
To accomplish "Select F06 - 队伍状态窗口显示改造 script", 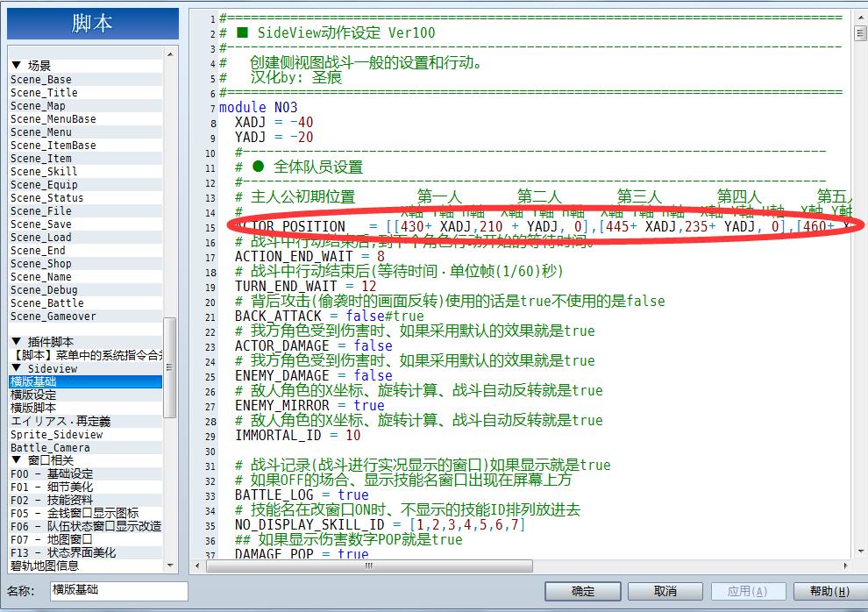I will [86, 527].
